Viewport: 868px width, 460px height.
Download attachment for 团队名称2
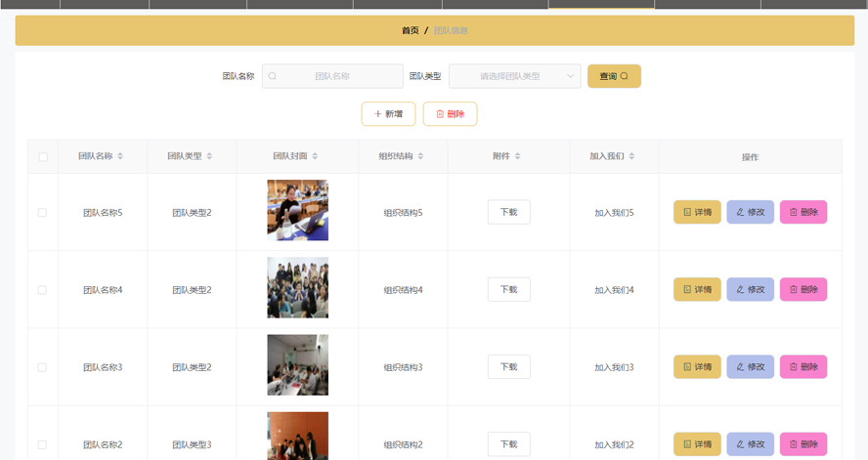click(x=508, y=444)
